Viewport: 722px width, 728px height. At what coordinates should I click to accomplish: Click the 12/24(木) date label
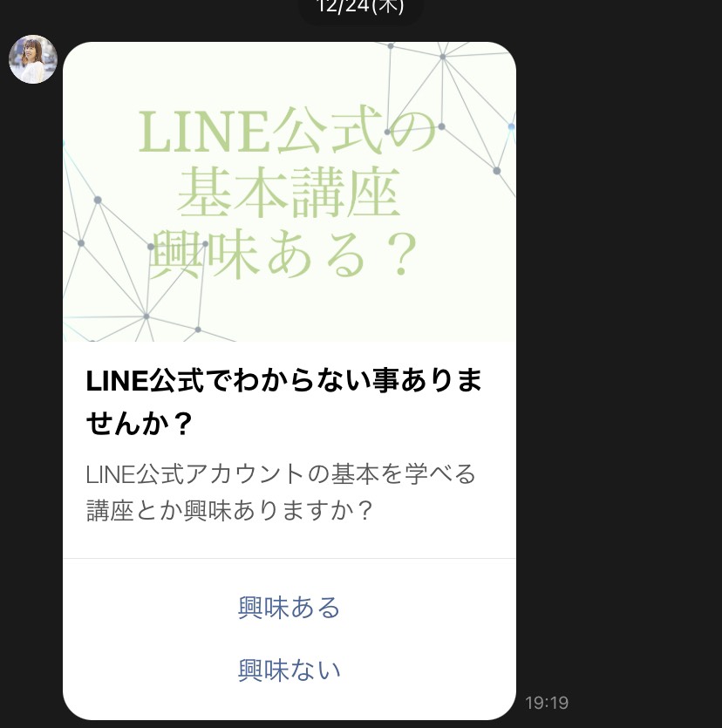[360, 7]
